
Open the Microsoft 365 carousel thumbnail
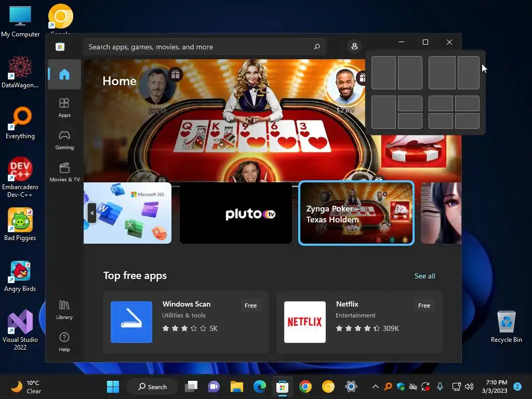[x=128, y=213]
